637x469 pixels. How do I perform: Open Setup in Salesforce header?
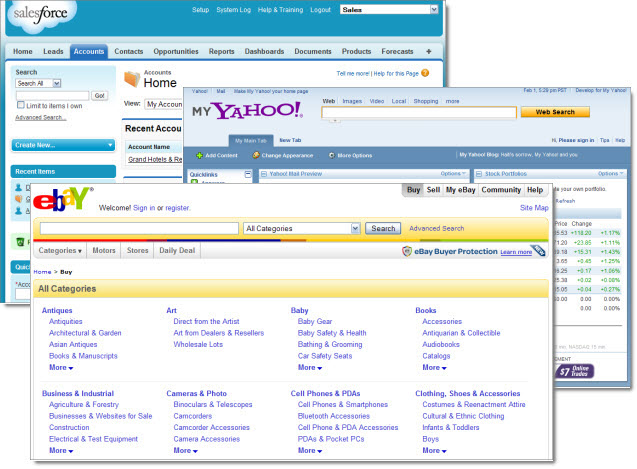pos(200,10)
